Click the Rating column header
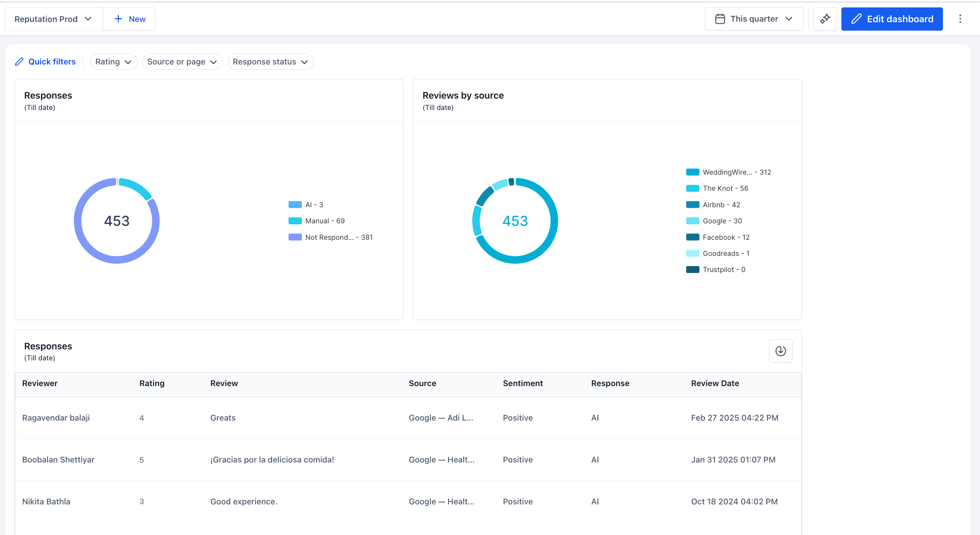The width and height of the screenshot is (980, 535). tap(152, 383)
